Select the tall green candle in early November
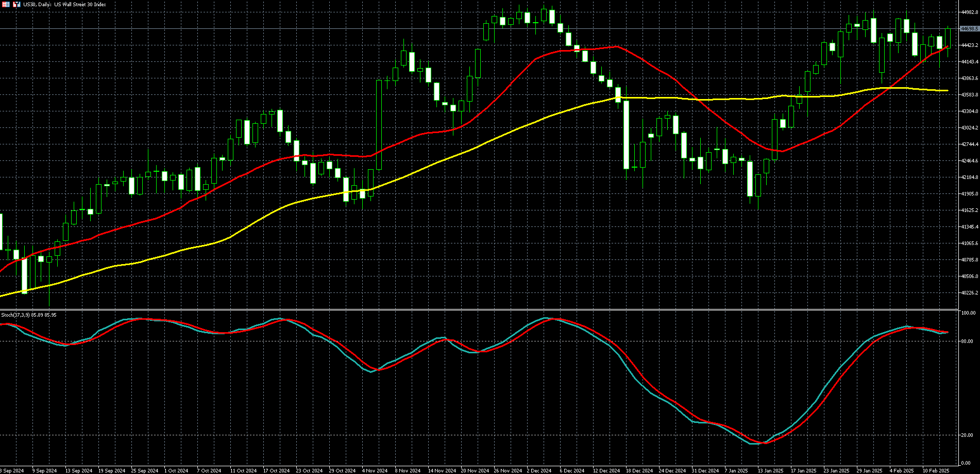The image size is (980, 474). point(379,124)
